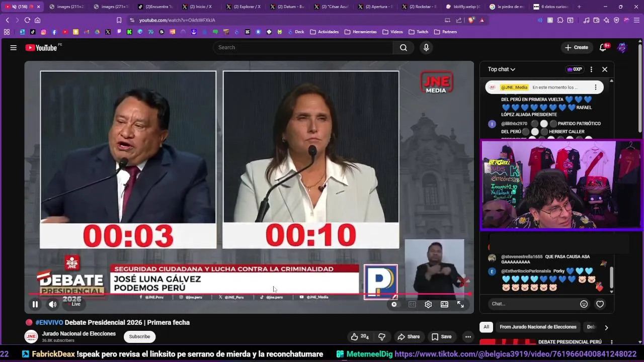
Task: Open the chat emoji picker
Action: (x=584, y=304)
